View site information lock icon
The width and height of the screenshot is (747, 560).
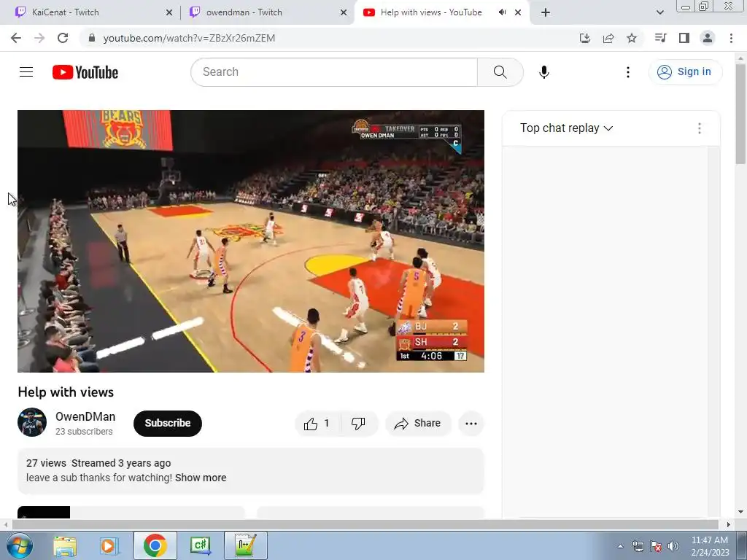[x=92, y=38]
